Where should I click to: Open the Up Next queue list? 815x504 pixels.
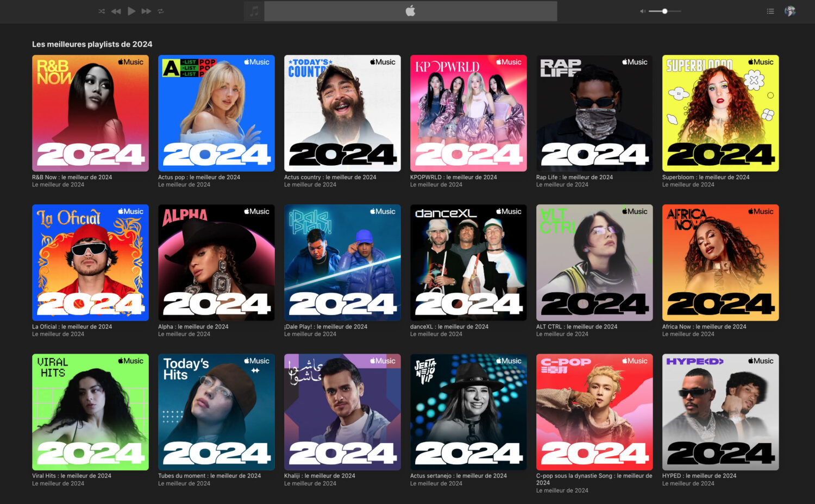770,11
